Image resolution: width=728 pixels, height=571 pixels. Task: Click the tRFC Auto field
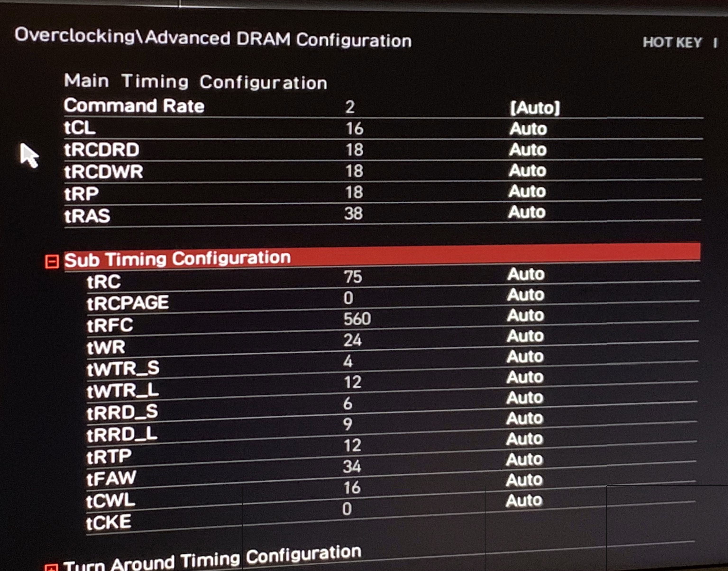[525, 315]
